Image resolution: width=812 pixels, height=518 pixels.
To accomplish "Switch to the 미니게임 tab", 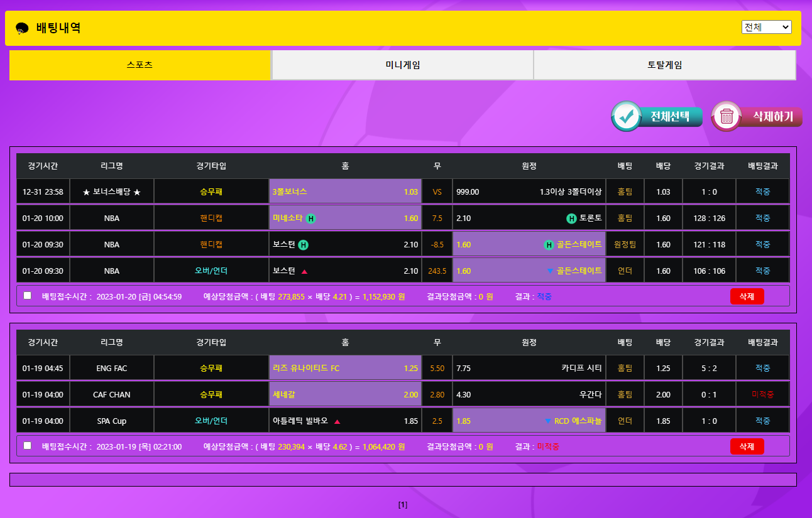I will (402, 65).
